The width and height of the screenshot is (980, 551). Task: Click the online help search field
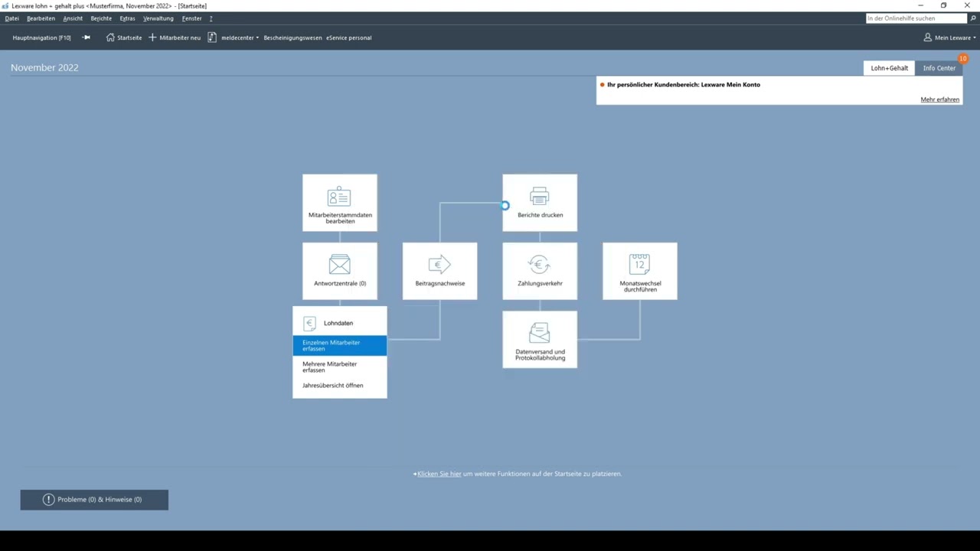[916, 18]
